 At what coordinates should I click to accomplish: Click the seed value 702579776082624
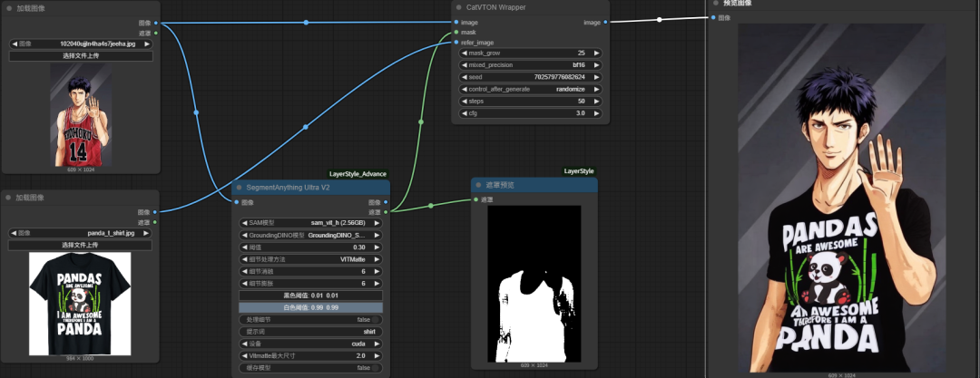click(x=559, y=77)
